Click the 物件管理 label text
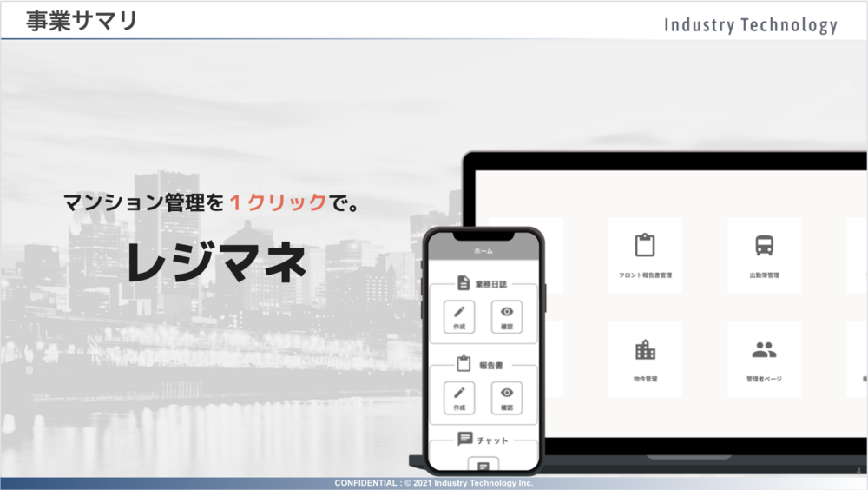 [x=645, y=379]
